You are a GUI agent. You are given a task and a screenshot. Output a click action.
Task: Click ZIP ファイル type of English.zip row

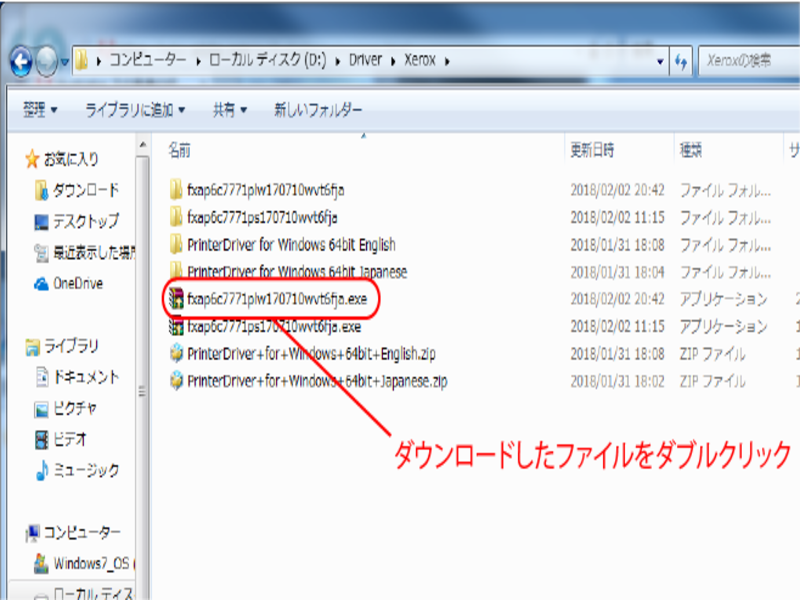point(713,354)
